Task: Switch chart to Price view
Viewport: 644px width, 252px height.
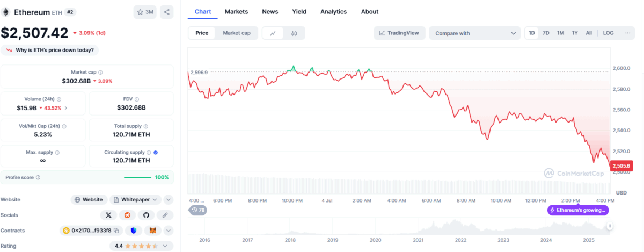Action: [202, 33]
